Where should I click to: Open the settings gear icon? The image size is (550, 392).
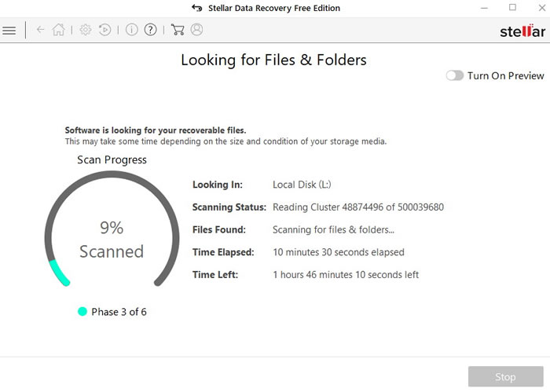(x=85, y=30)
